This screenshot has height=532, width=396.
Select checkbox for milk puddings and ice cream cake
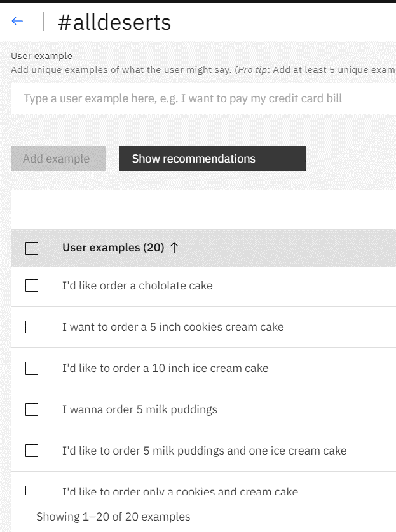(x=32, y=451)
